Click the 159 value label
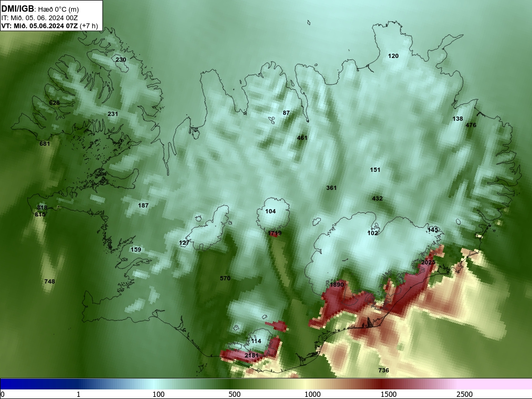Viewport: 532px width, 399px height. click(x=136, y=250)
